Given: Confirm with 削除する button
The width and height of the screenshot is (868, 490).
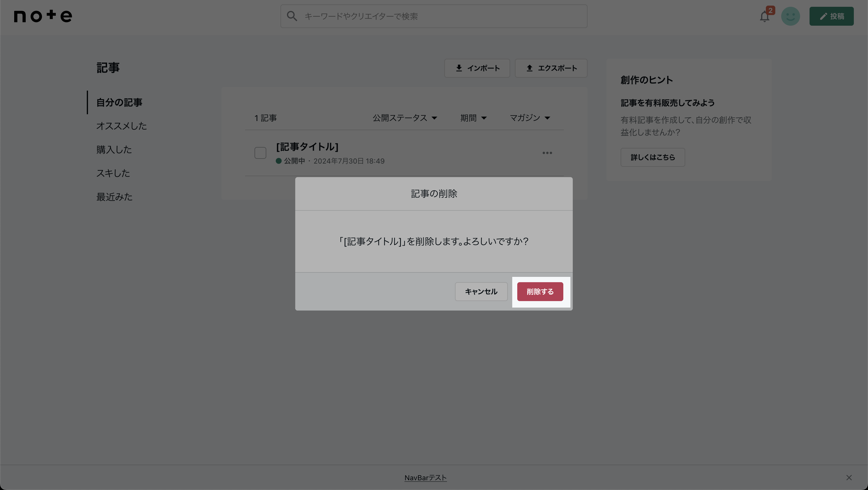Looking at the screenshot, I should 540,292.
